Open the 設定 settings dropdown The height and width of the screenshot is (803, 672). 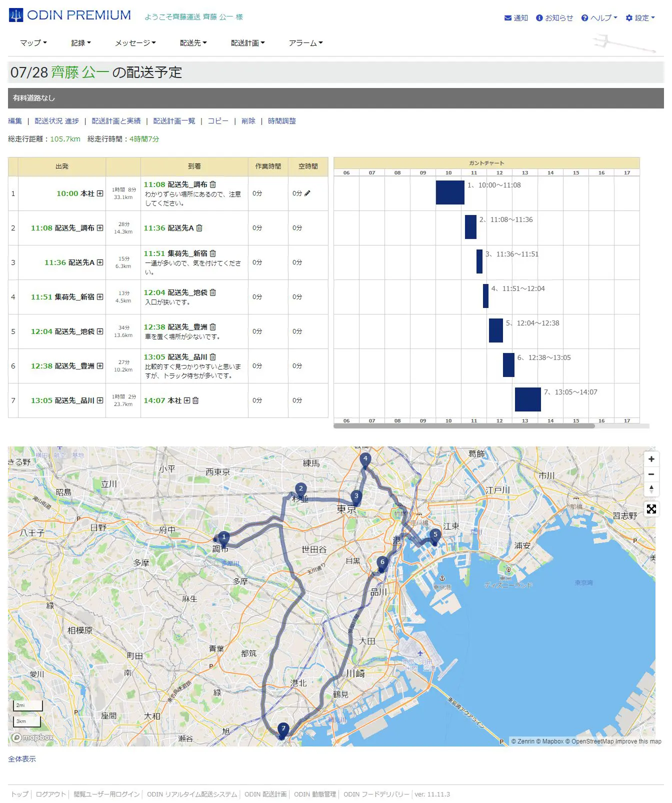(640, 18)
